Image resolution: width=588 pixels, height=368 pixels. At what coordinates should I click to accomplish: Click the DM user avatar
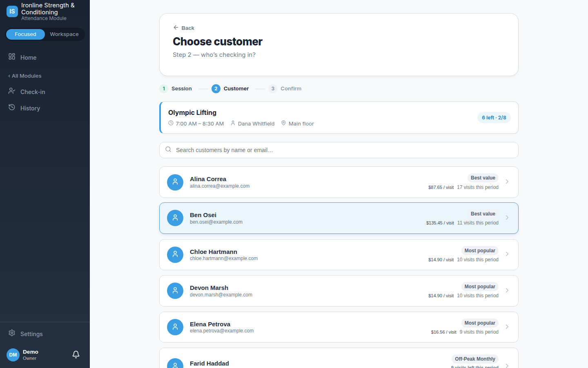[13, 355]
